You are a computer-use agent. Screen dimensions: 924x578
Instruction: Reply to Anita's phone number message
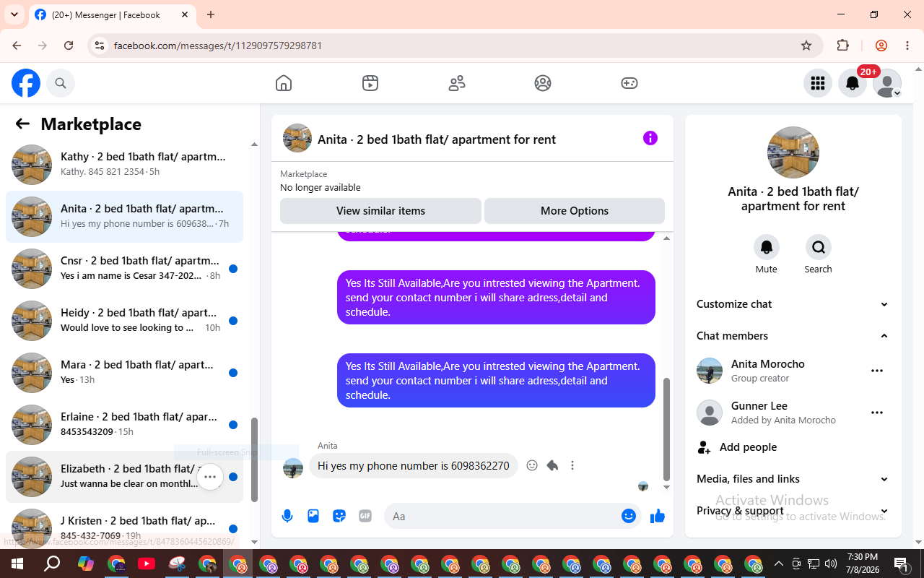coord(552,465)
